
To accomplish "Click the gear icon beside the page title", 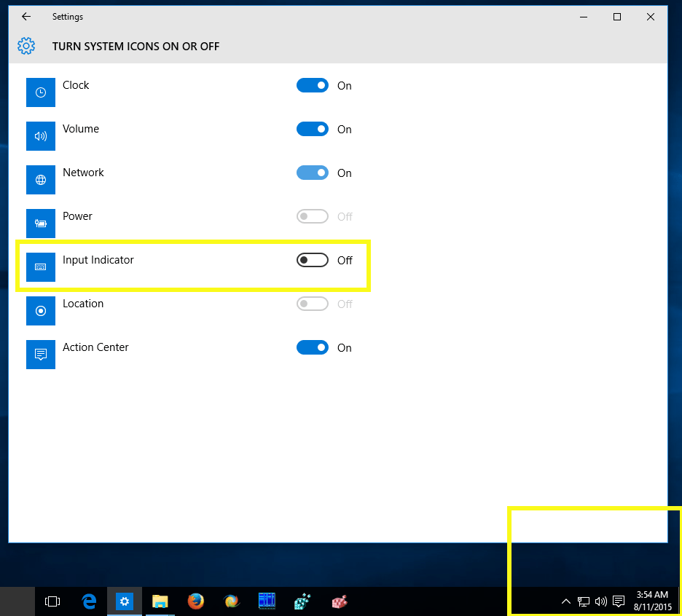I will 26,46.
